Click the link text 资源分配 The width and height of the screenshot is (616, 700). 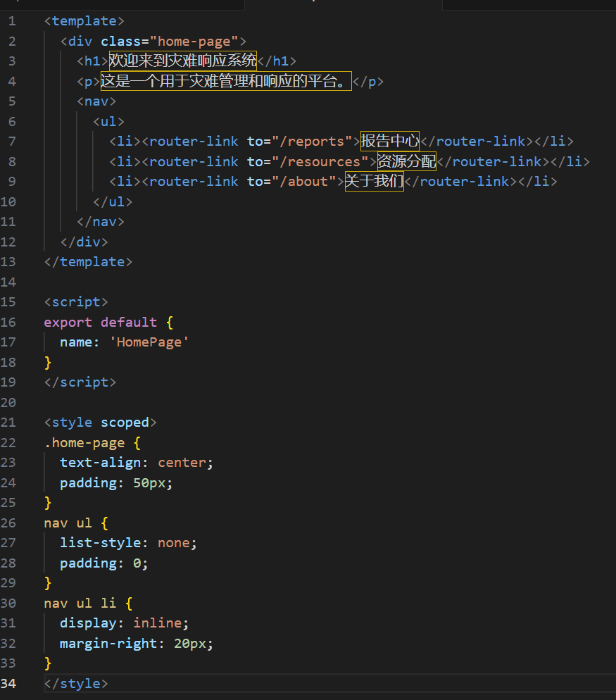click(406, 161)
